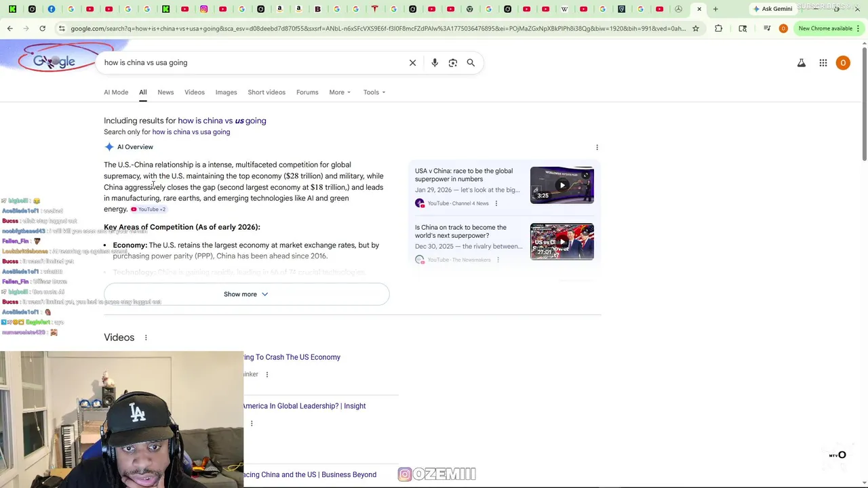
Task: Clear the search query with X
Action: (x=412, y=62)
